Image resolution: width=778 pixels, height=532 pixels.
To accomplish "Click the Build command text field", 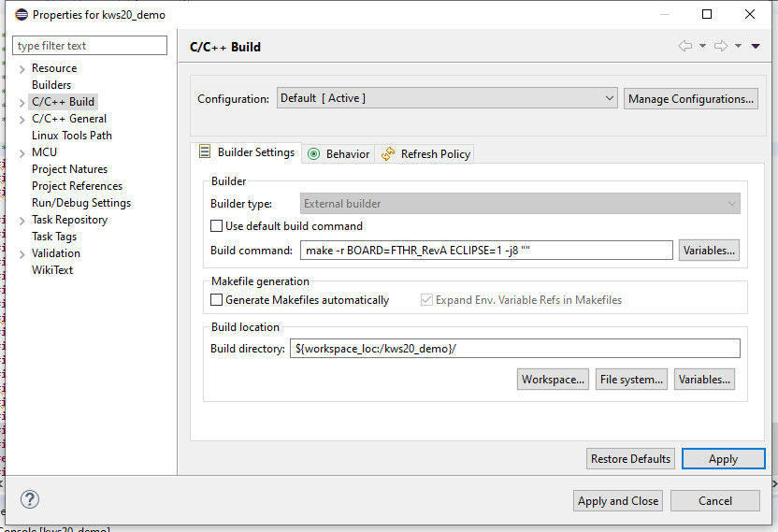I will pyautogui.click(x=485, y=251).
